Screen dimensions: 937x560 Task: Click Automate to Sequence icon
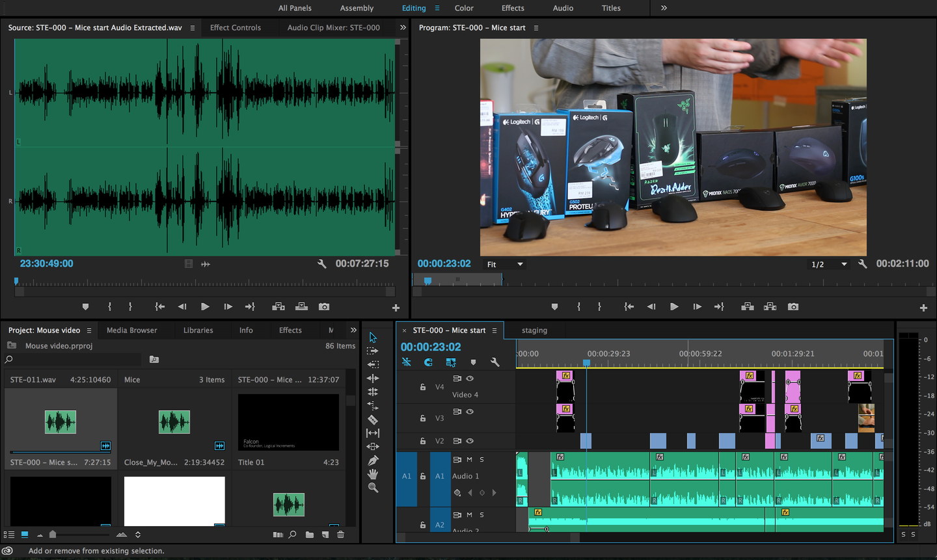[x=278, y=535]
